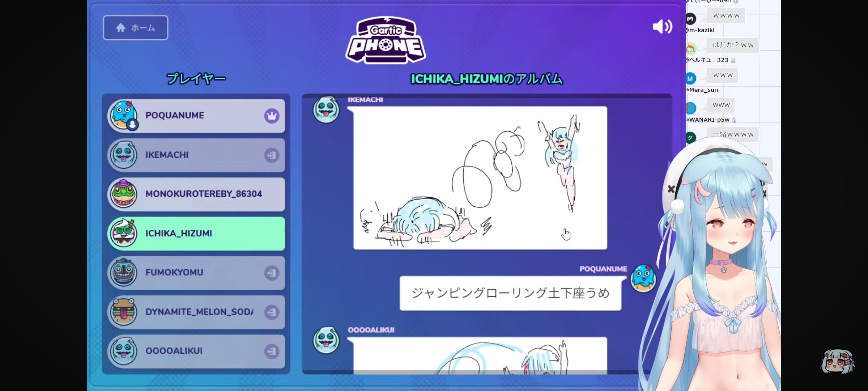Image resolution: width=868 pixels, height=391 pixels.
Task: Click OOOOALIKUI's drawing at the bottom
Action: tap(480, 356)
